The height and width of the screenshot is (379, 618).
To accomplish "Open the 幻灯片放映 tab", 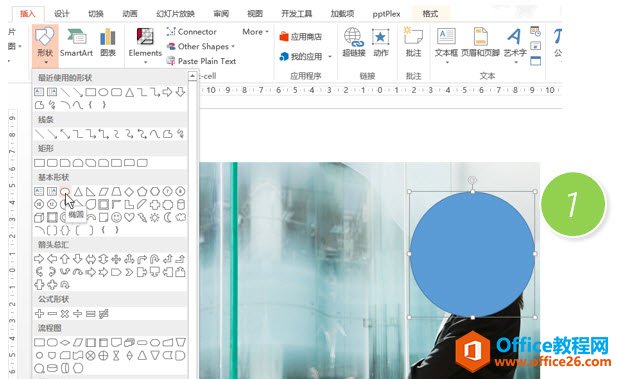I will (x=175, y=14).
